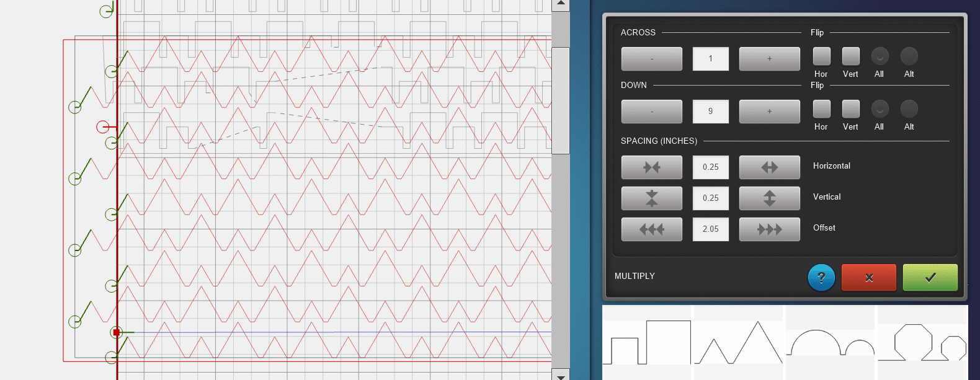
Task: Increase horizontal spacing with the outward arrows
Action: (769, 167)
